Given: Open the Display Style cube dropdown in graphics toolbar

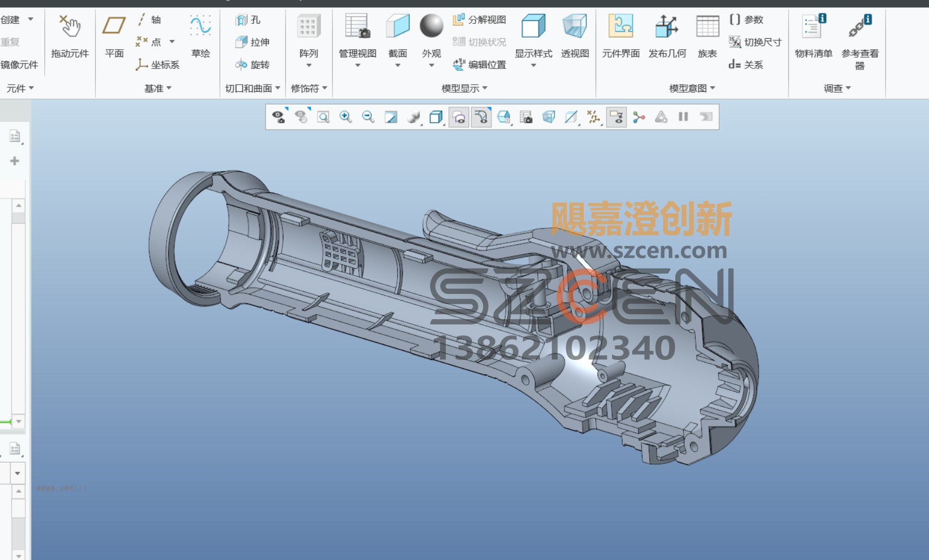Looking at the screenshot, I should 436,117.
